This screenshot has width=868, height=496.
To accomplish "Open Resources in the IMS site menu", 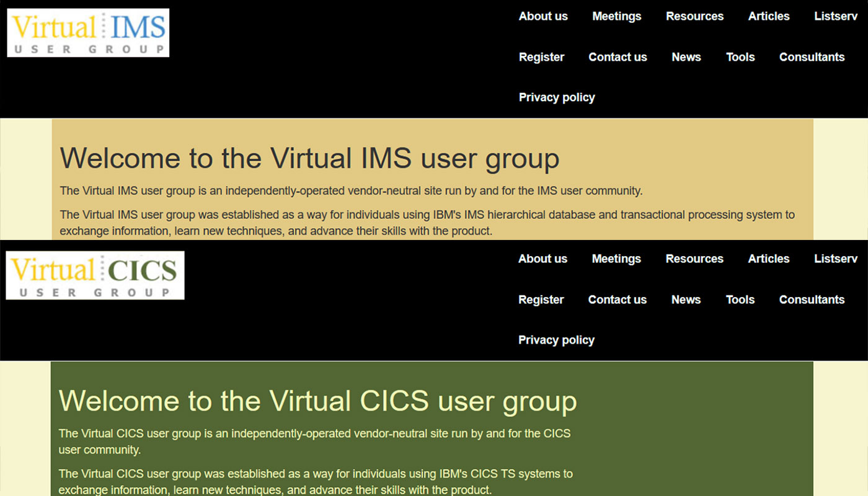I will tap(694, 17).
